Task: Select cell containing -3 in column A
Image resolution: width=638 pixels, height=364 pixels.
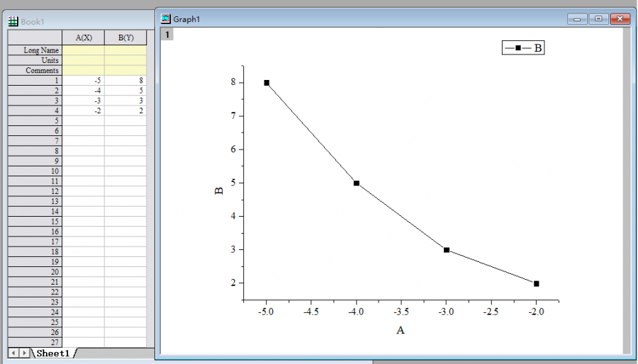Action: pos(84,101)
